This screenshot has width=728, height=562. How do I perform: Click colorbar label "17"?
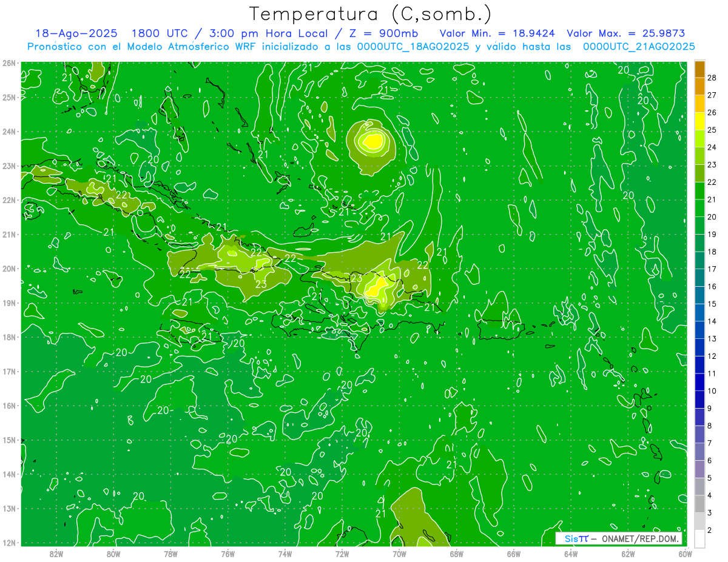712,269
